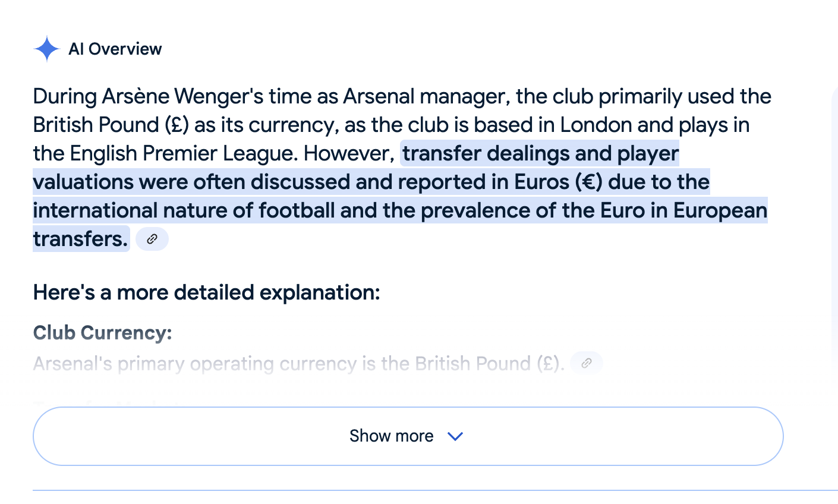The image size is (838, 504).
Task: Click the word "However," before the highlight
Action: pyautogui.click(x=349, y=153)
